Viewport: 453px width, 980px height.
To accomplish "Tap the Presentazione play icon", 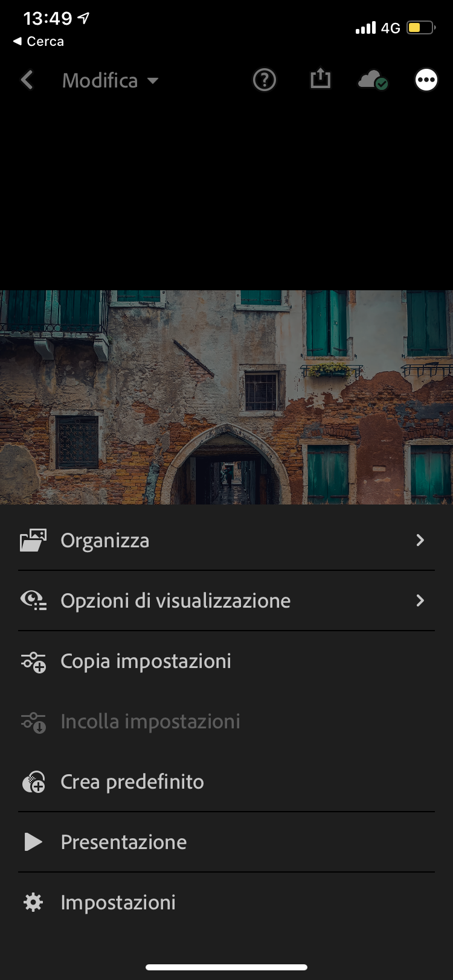I will tap(33, 842).
